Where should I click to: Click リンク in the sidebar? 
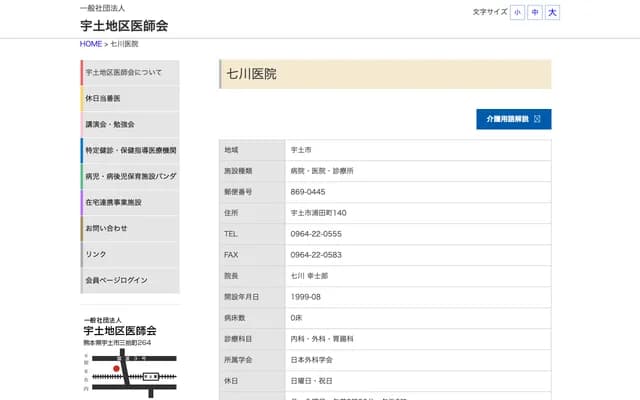pyautogui.click(x=130, y=255)
